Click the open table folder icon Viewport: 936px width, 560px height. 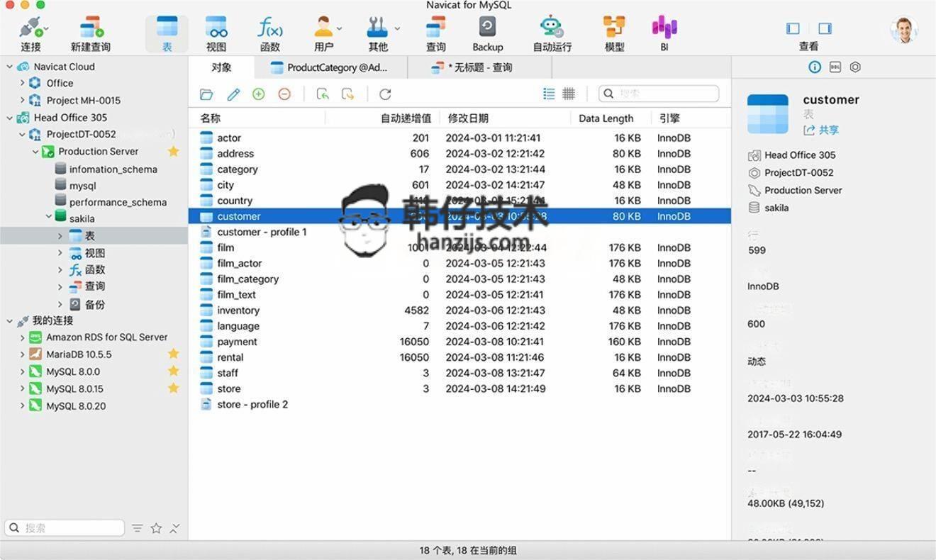[x=206, y=94]
